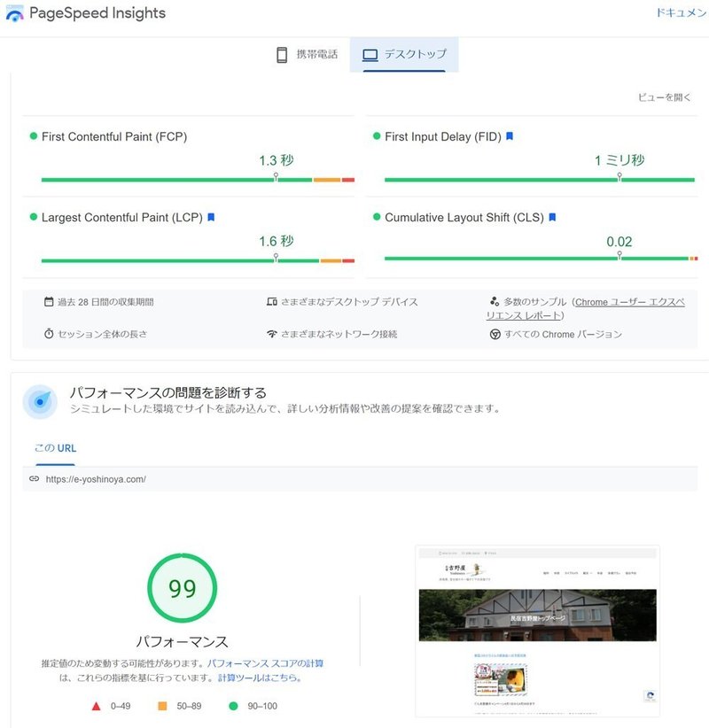
Task: Click First Input Delay (FID) metric label
Action: 443,136
